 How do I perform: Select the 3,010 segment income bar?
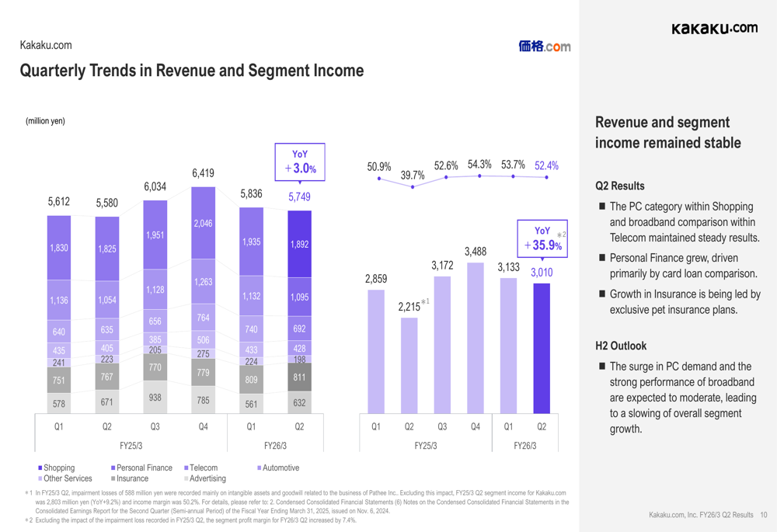pyautogui.click(x=542, y=347)
